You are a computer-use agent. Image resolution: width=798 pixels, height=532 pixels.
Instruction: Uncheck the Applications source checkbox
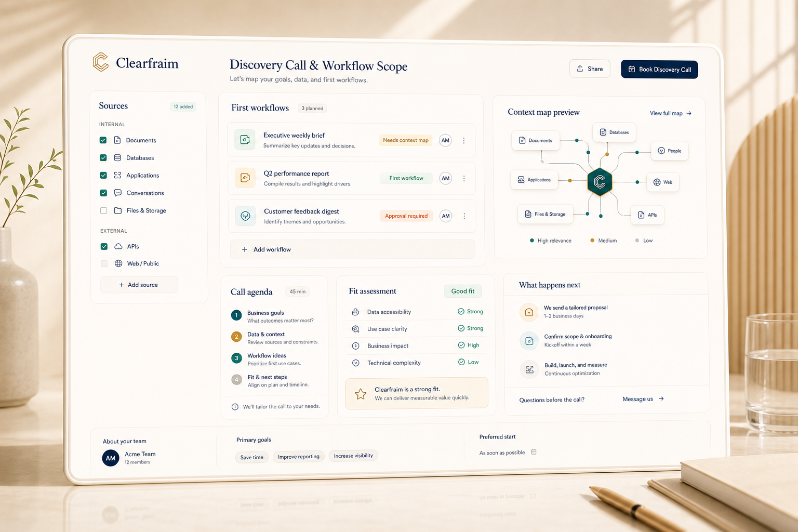pos(103,176)
